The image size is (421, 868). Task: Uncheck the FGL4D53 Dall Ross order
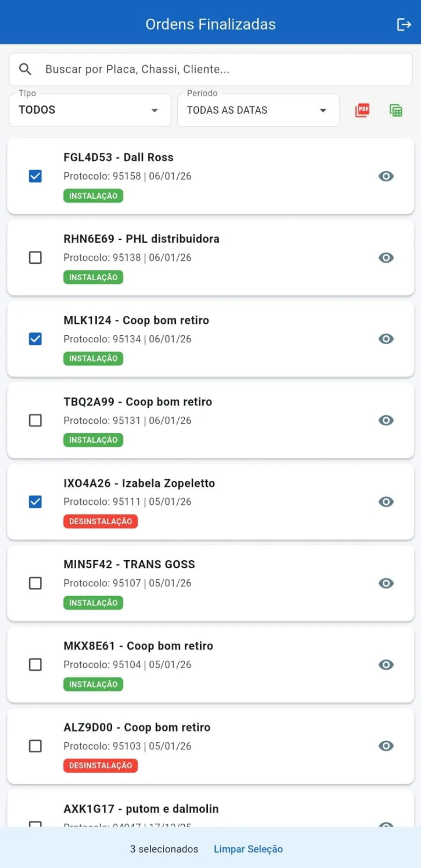point(35,176)
